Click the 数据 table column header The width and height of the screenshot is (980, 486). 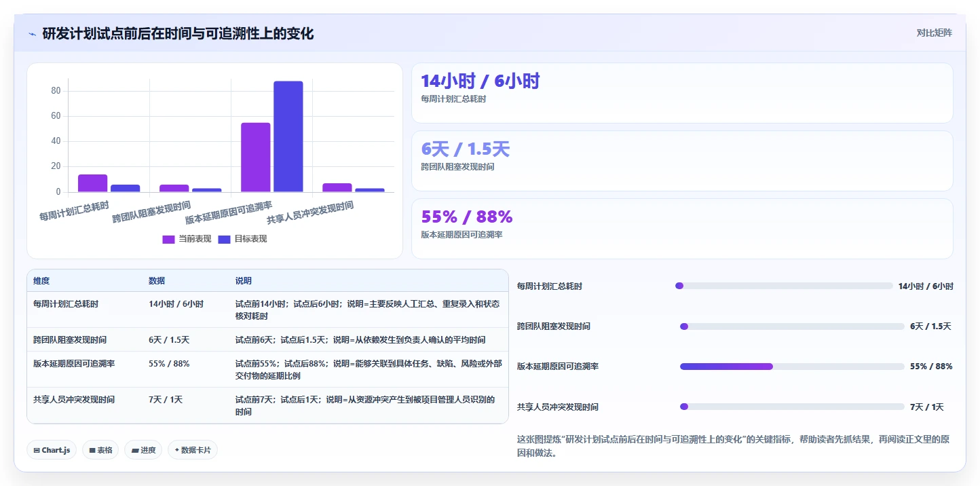click(157, 281)
